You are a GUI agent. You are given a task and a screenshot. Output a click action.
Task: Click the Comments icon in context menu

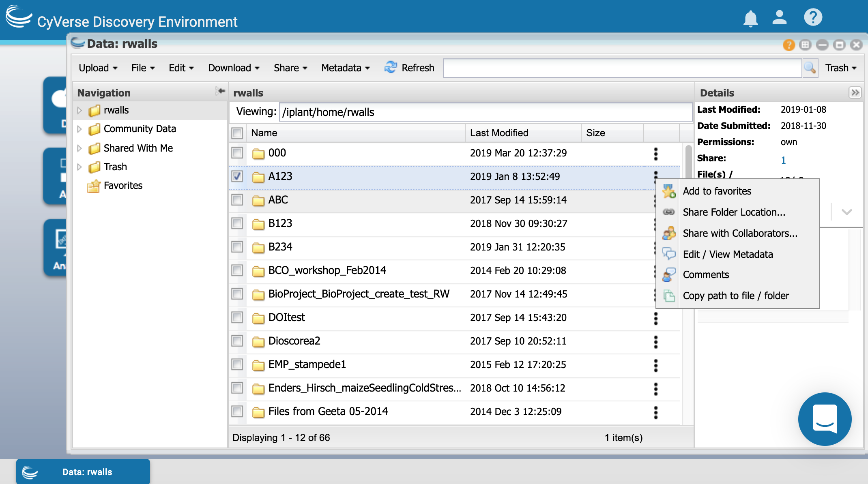pos(669,275)
